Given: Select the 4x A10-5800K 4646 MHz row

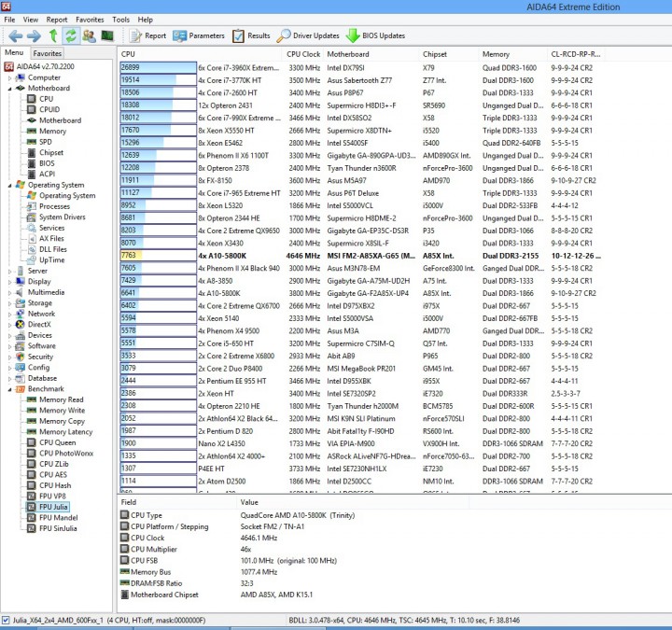Looking at the screenshot, I should [361, 256].
